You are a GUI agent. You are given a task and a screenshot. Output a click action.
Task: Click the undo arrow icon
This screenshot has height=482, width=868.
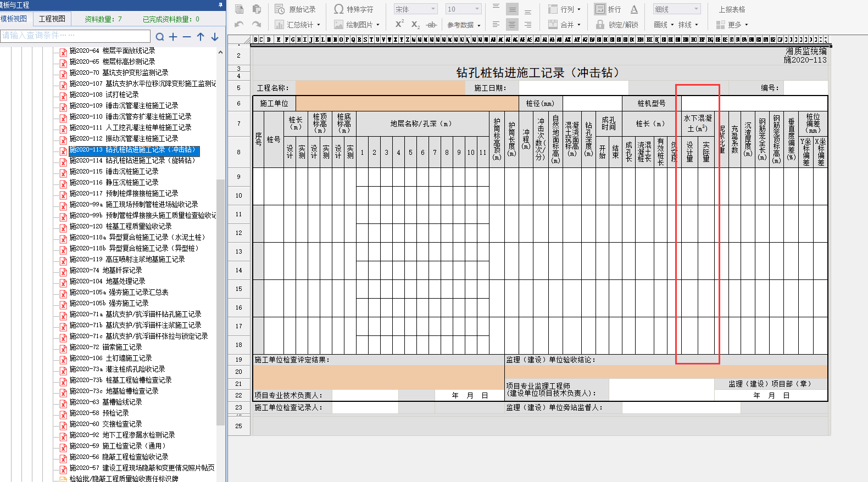coord(239,25)
